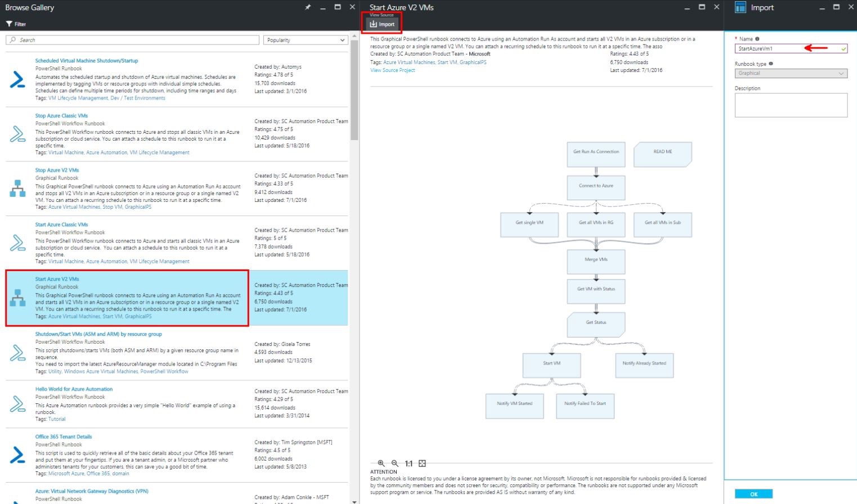This screenshot has height=504, width=857.
Task: Select the Start VM node
Action: point(551,366)
